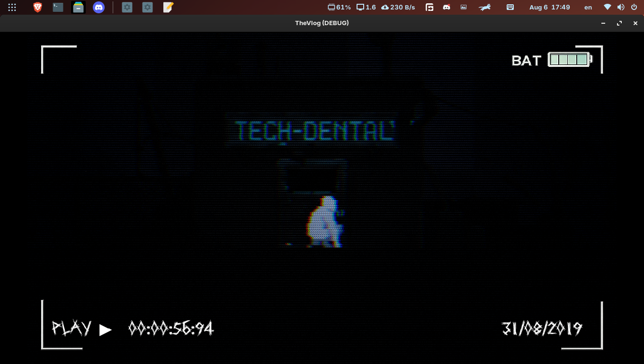Viewport: 644px width, 364px height.
Task: Open the terminal from the top bar
Action: pos(58,7)
